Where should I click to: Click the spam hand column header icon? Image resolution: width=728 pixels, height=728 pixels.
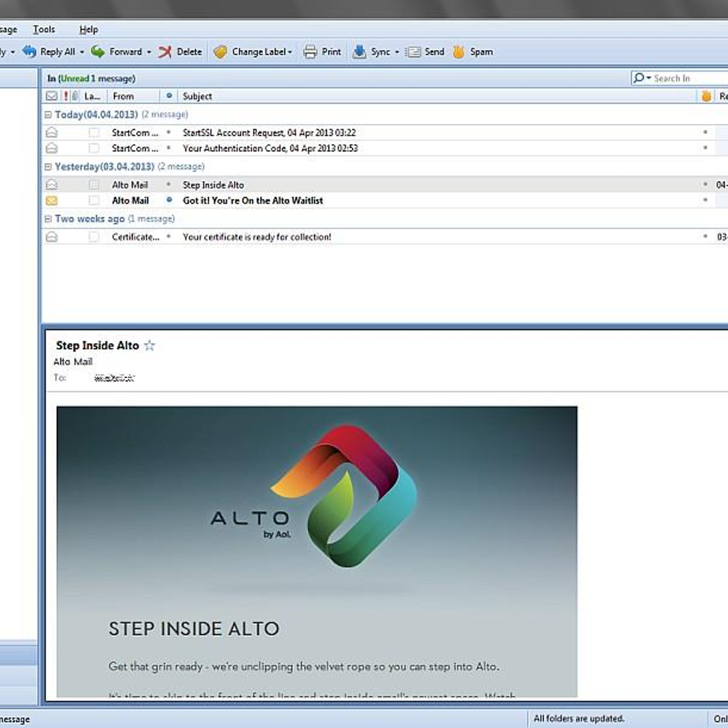tap(706, 96)
